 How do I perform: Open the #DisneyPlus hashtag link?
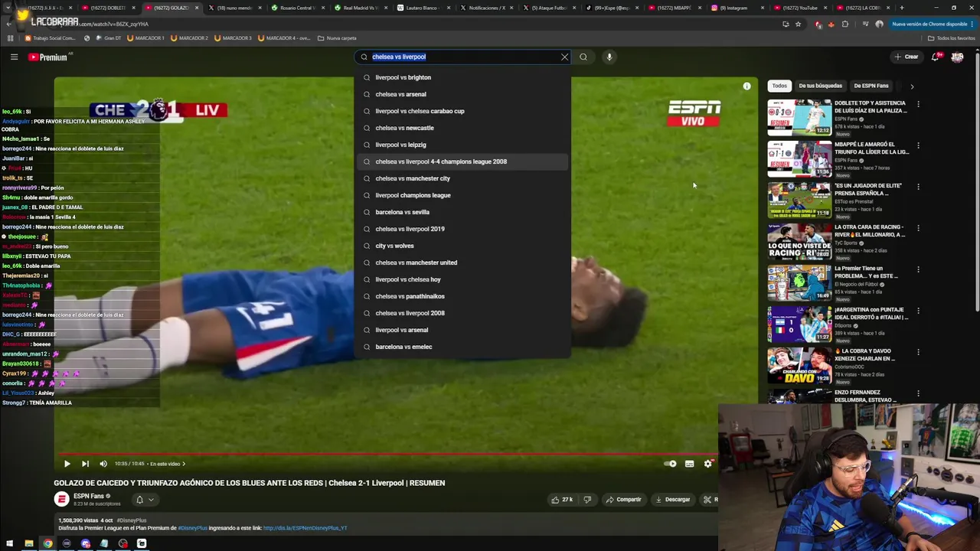point(192,528)
